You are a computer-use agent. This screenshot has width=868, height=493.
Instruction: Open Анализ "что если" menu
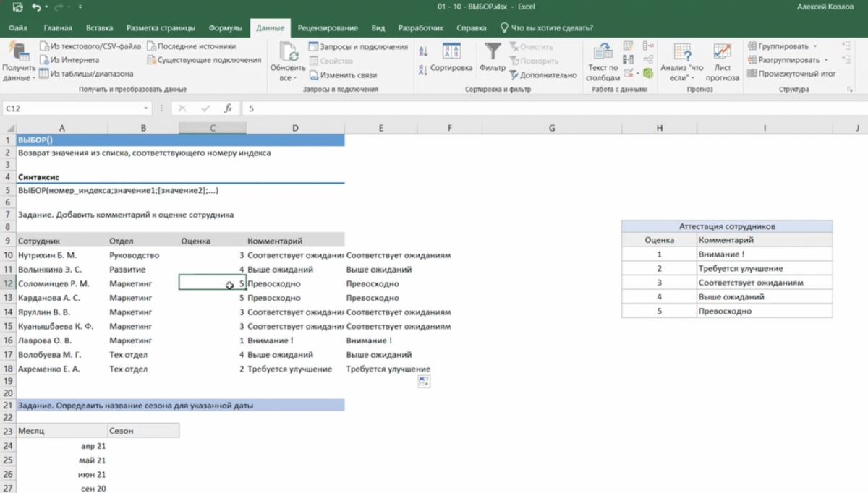pyautogui.click(x=681, y=61)
